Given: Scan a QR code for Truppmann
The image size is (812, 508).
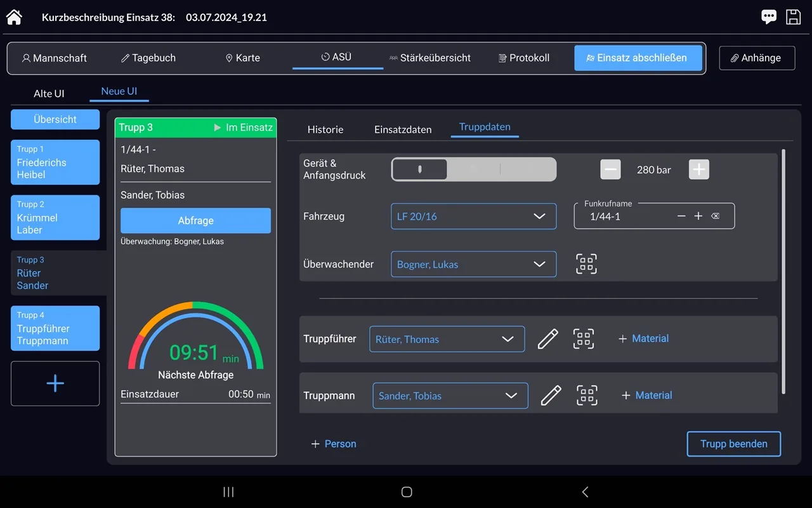Looking at the screenshot, I should 587,396.
